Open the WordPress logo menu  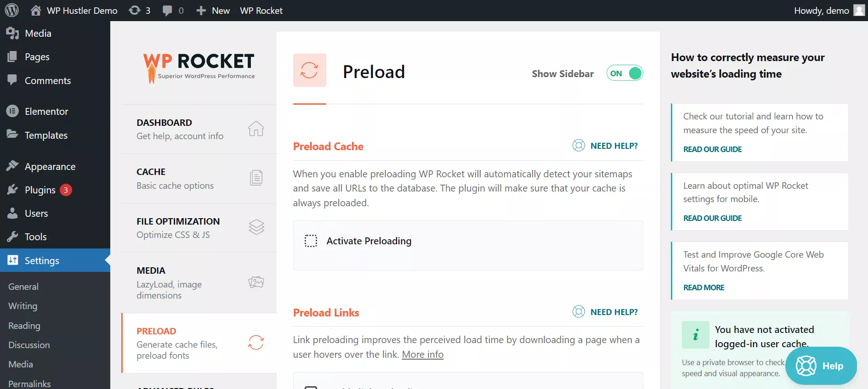(11, 10)
